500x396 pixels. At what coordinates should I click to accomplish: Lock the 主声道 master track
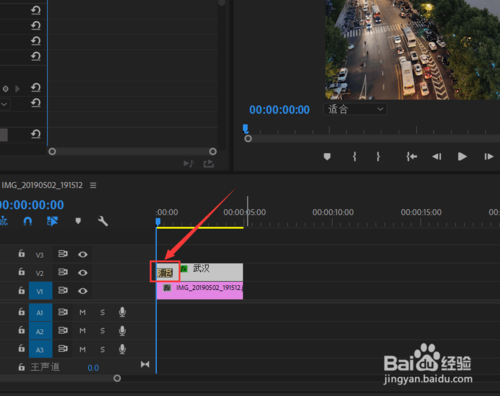[21, 367]
